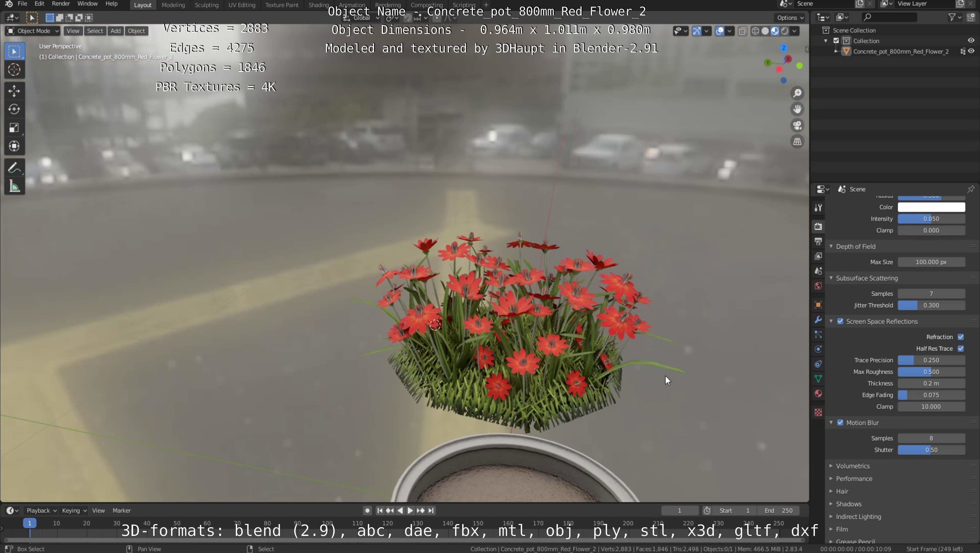Select the Transform tool
The width and height of the screenshot is (980, 553).
(14, 146)
